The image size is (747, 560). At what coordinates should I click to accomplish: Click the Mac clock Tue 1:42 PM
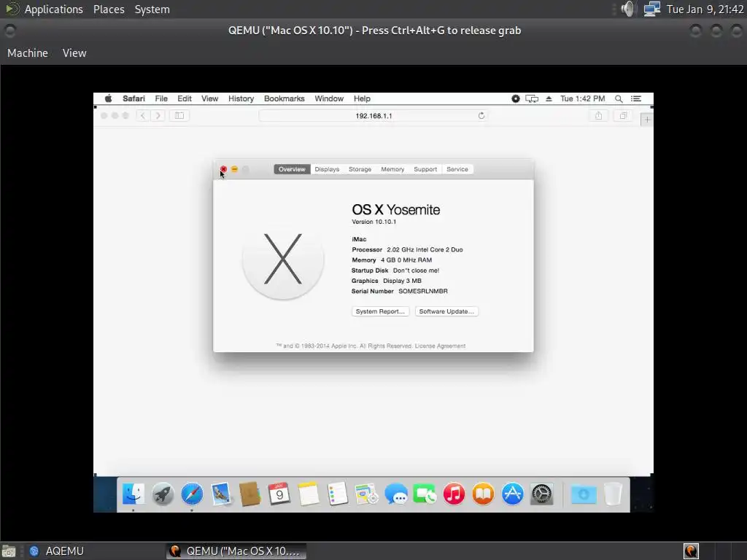(582, 98)
